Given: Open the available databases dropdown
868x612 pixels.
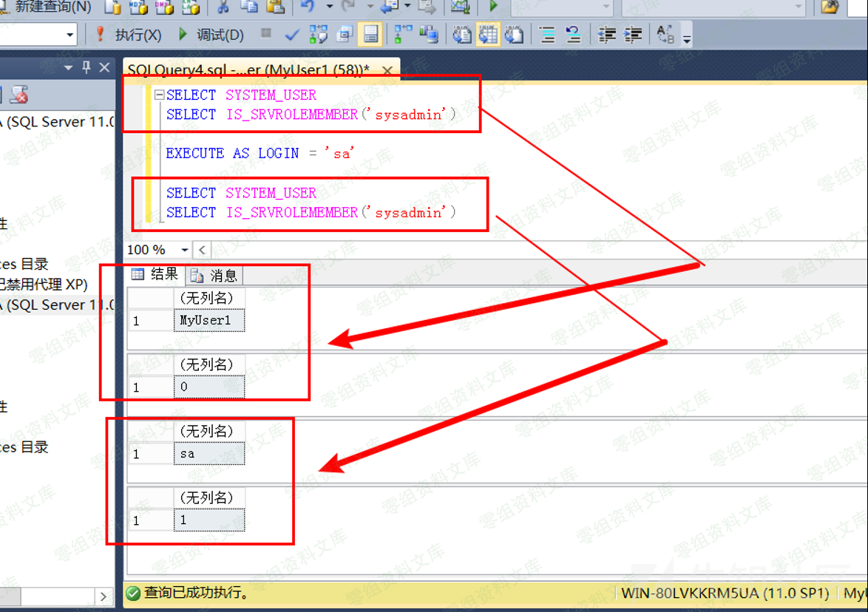Looking at the screenshot, I should coord(71,35).
